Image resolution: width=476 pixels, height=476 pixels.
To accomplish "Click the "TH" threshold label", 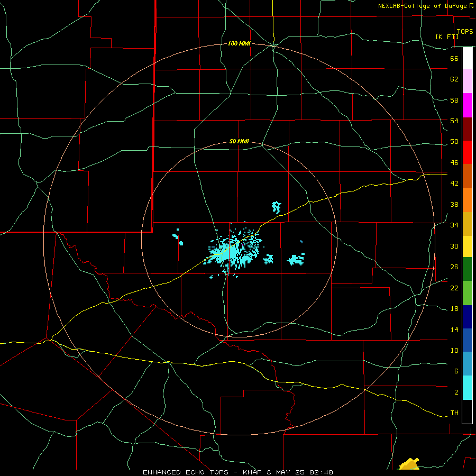I will (454, 413).
